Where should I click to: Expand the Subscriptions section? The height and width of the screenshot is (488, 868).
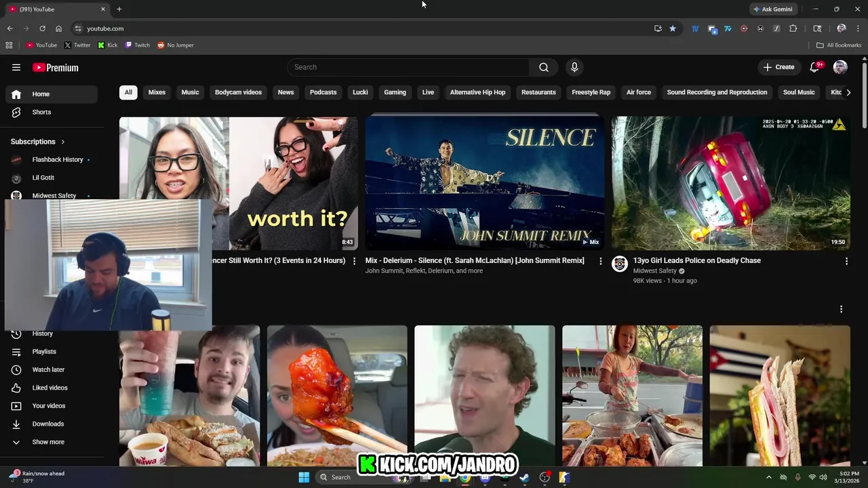click(x=38, y=142)
